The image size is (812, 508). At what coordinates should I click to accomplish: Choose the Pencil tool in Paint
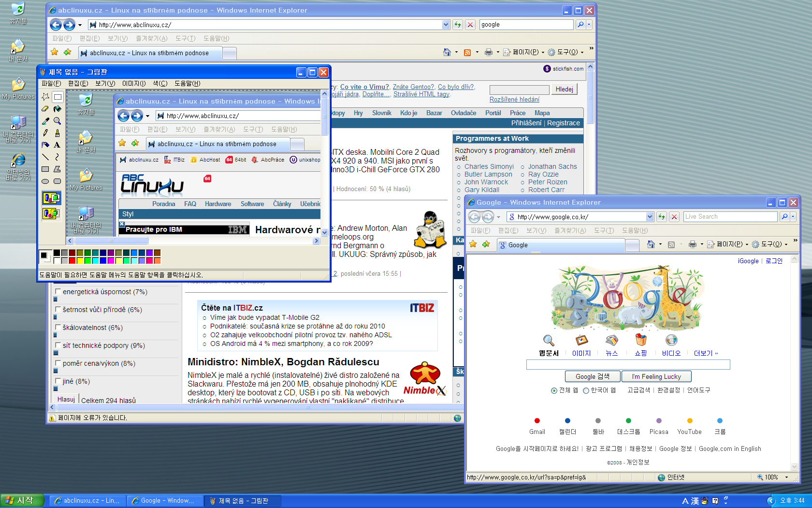[x=45, y=133]
